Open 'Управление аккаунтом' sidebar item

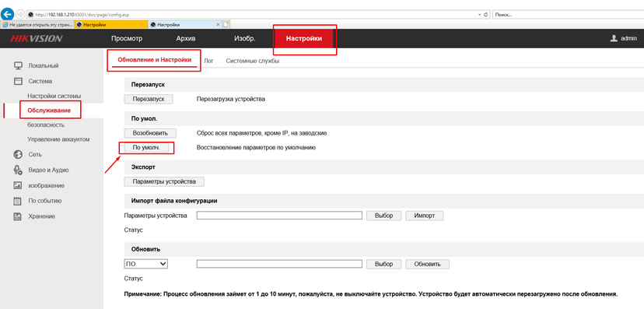tap(58, 139)
